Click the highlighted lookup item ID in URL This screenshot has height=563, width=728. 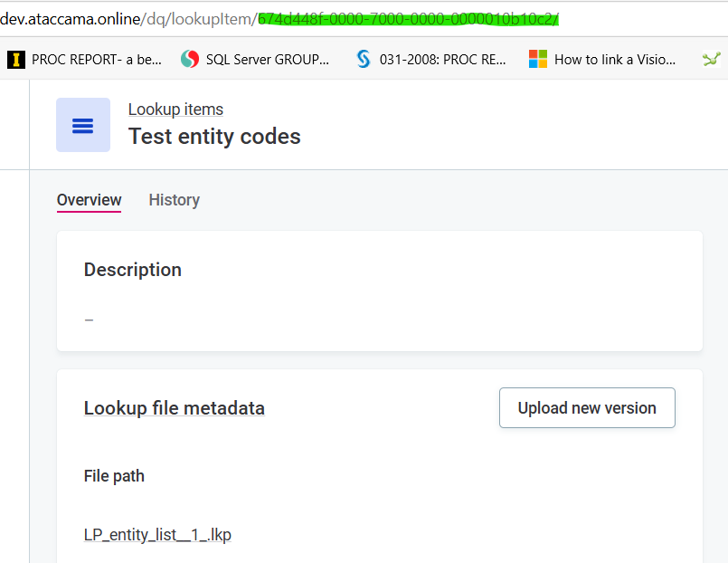pos(408,19)
